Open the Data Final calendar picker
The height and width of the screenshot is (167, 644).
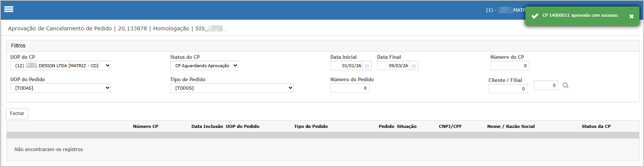pos(414,66)
